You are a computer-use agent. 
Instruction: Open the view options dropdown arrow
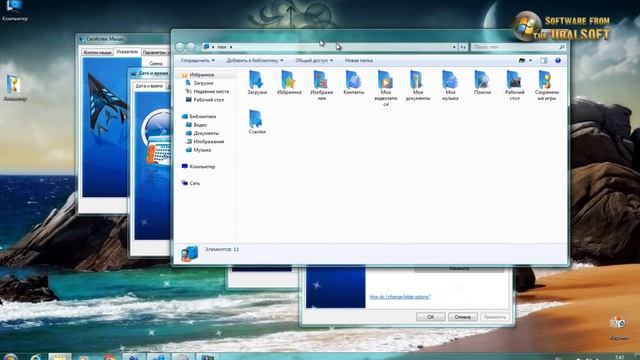click(x=530, y=60)
